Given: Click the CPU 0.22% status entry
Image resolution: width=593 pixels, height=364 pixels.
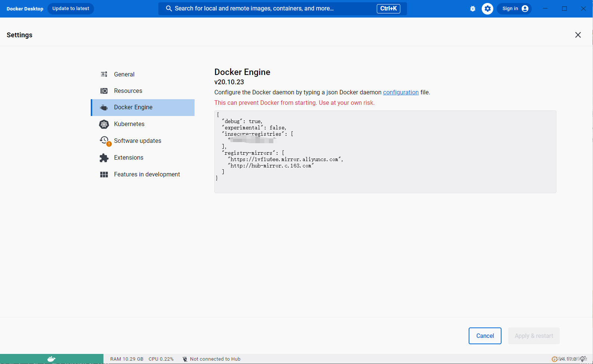Looking at the screenshot, I should point(161,359).
